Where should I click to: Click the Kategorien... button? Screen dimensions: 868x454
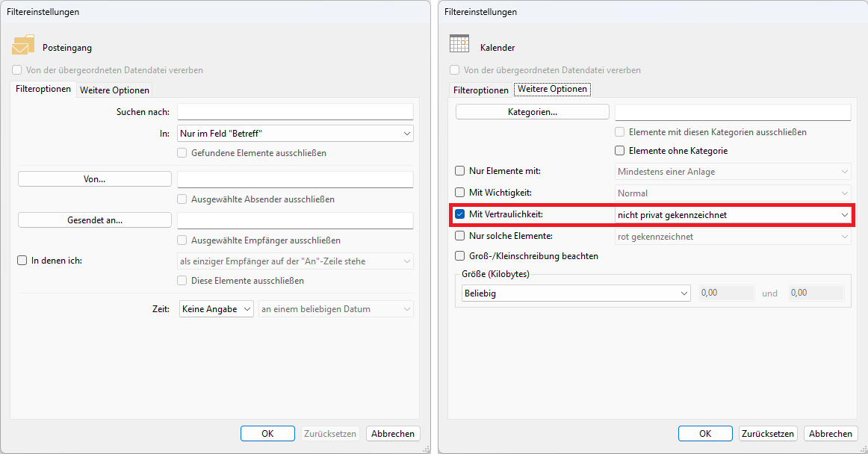pyautogui.click(x=533, y=112)
